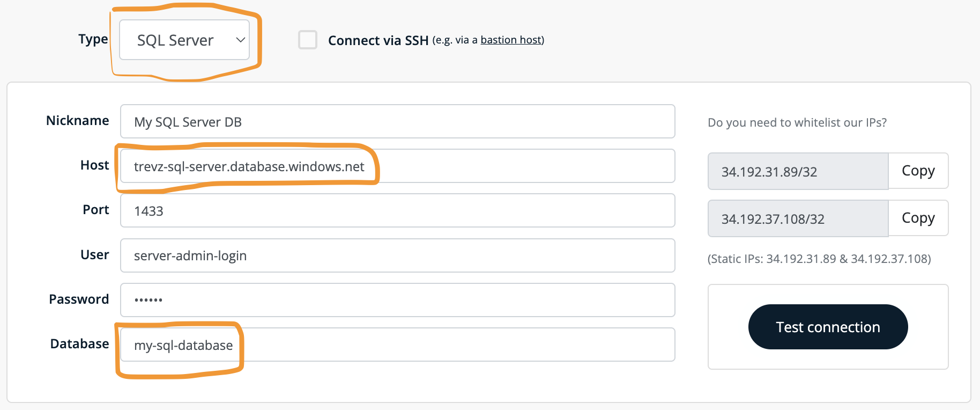Click the whitelist our IPs question text
Image resolution: width=980 pixels, height=410 pixels.
coord(797,122)
